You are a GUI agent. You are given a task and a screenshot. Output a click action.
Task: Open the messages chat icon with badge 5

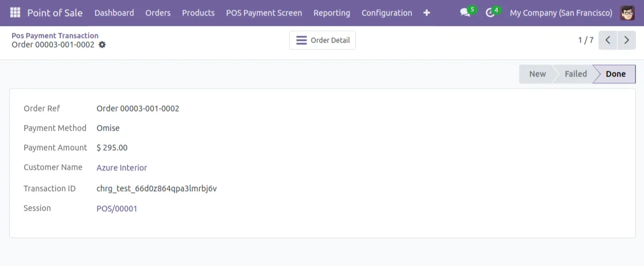tap(468, 12)
